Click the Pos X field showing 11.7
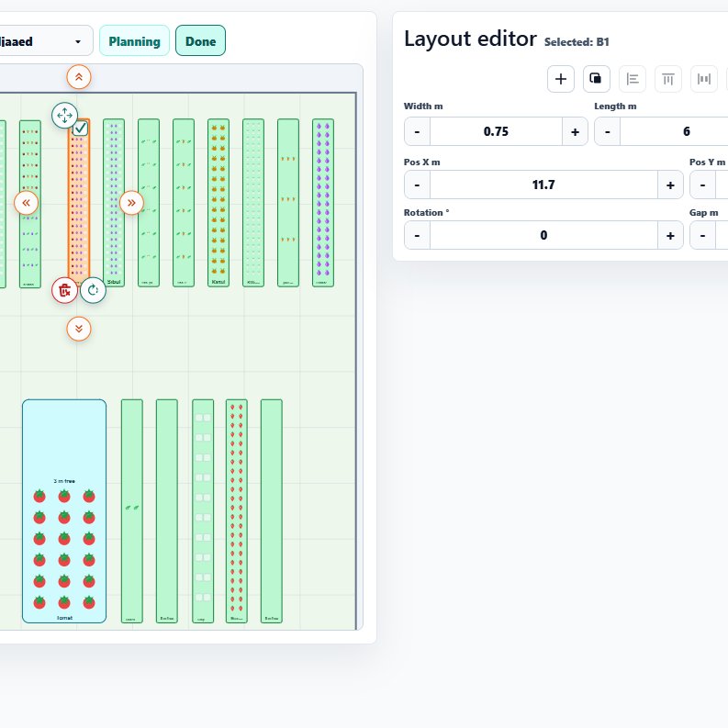Screen dimensions: 728x728 (x=543, y=185)
